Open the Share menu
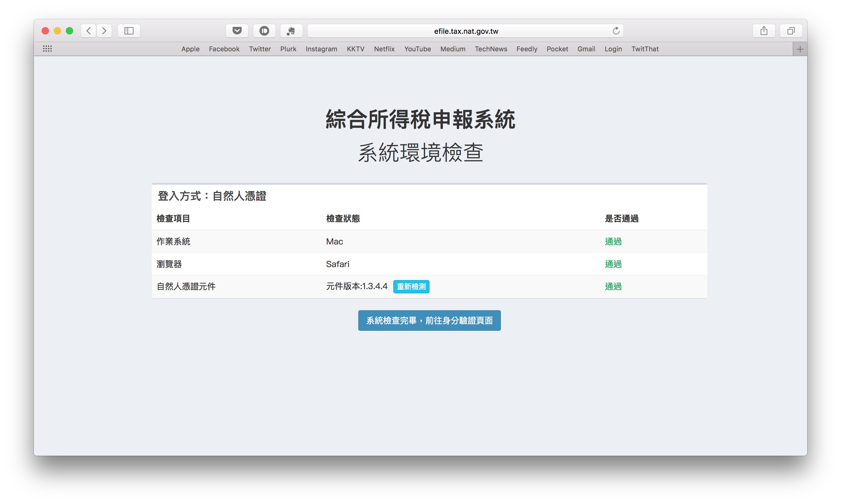The width and height of the screenshot is (841, 504). (x=764, y=31)
